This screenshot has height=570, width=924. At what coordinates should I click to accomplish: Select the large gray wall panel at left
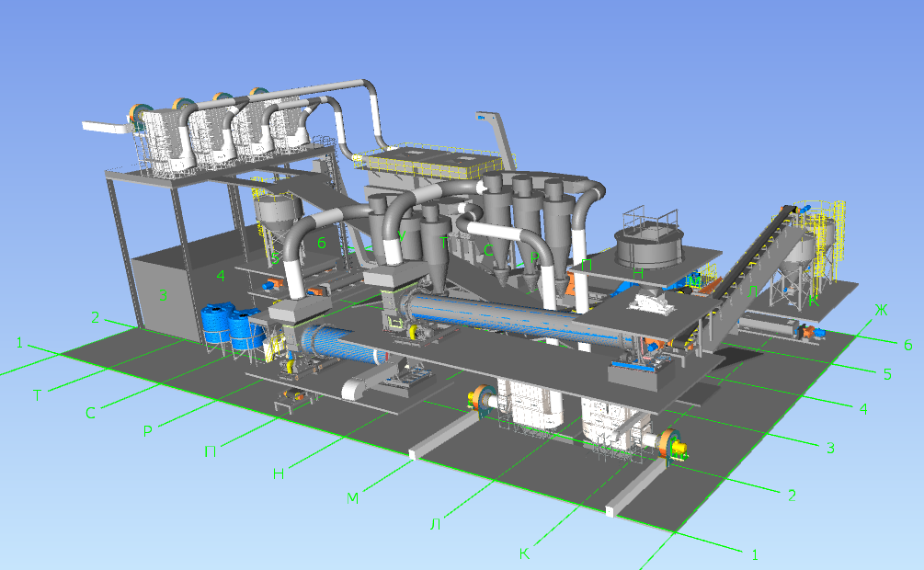coord(161,294)
